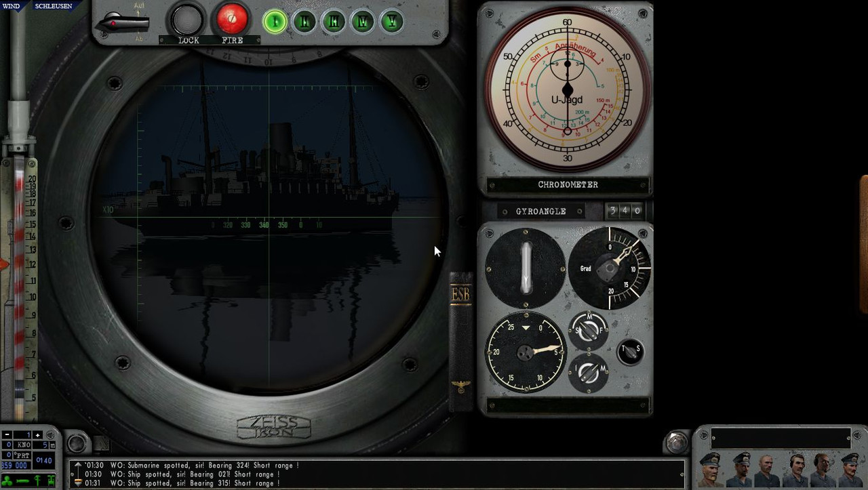Image resolution: width=868 pixels, height=490 pixels.
Task: Click the X10 magnification label
Action: (108, 210)
